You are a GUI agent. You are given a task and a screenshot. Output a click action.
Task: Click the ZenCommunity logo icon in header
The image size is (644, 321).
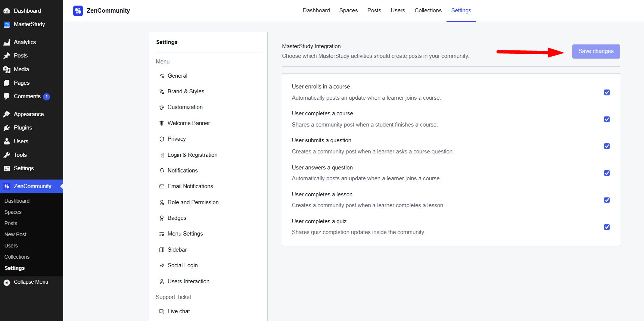pyautogui.click(x=78, y=11)
